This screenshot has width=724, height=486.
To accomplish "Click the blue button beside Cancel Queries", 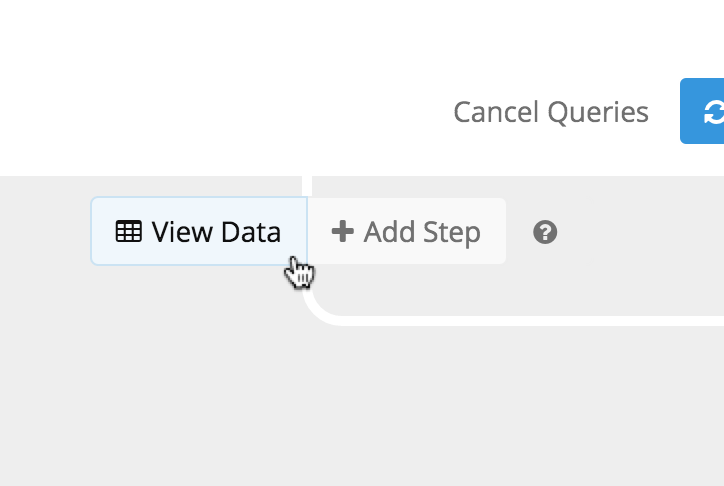I will click(x=702, y=111).
